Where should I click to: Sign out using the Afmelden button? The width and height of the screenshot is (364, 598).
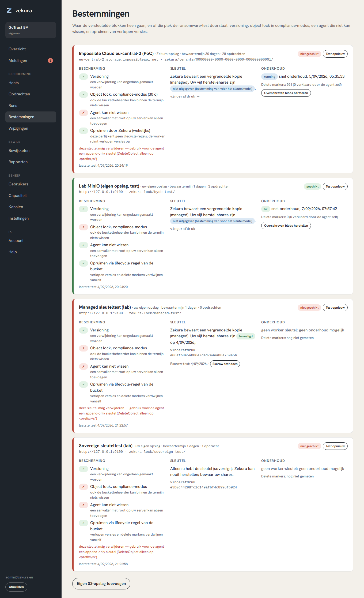point(16,587)
